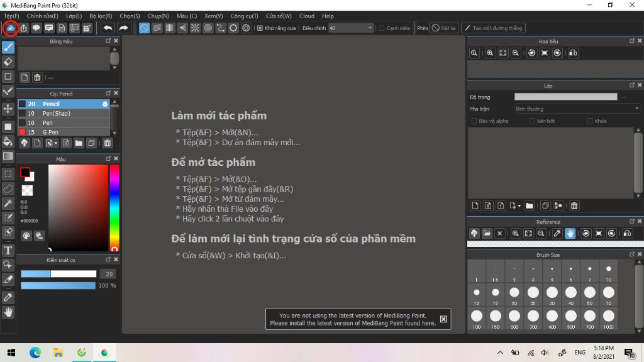Click Tạo một đường thẳng button
Image resolution: width=644 pixels, height=362 pixels.
pos(493,28)
